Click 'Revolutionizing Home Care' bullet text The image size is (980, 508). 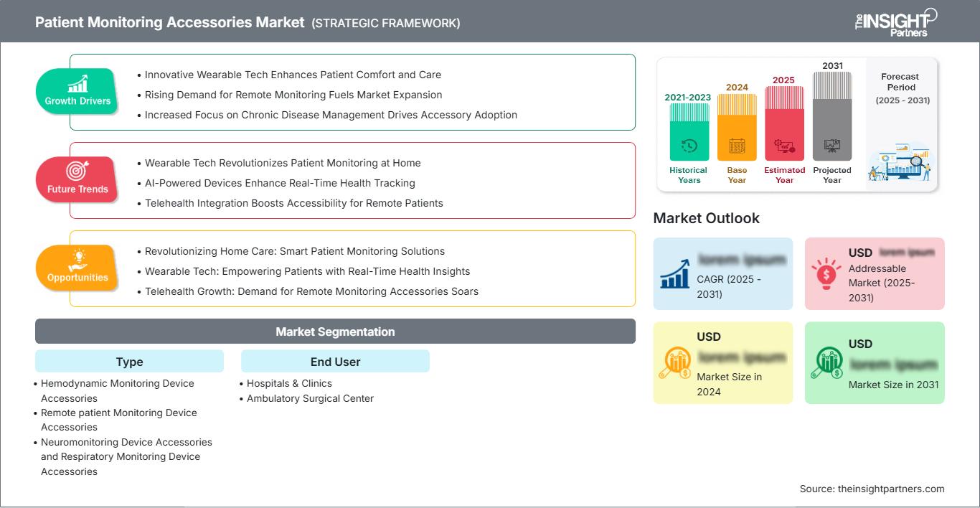295,251
